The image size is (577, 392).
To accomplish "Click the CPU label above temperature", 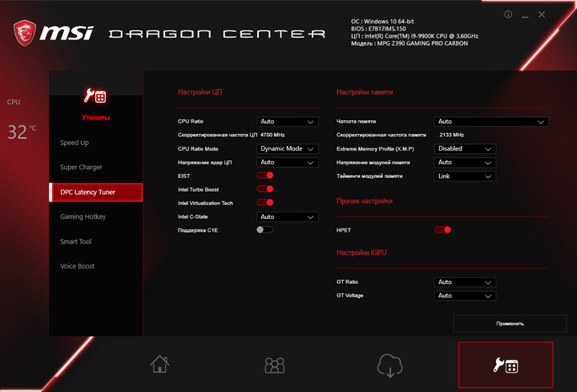I will coord(14,102).
